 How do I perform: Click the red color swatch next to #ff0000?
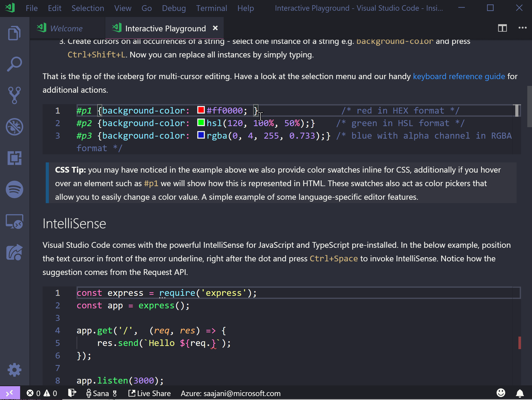click(x=201, y=110)
